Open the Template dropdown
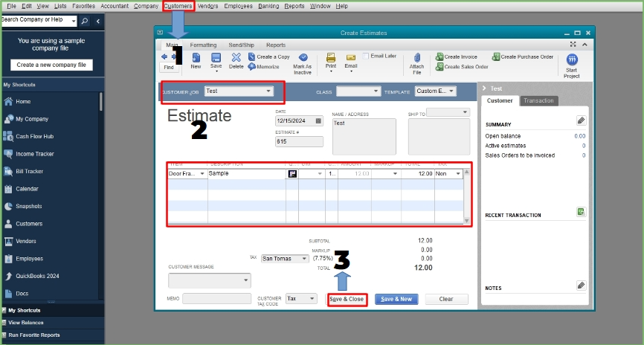 click(x=451, y=91)
